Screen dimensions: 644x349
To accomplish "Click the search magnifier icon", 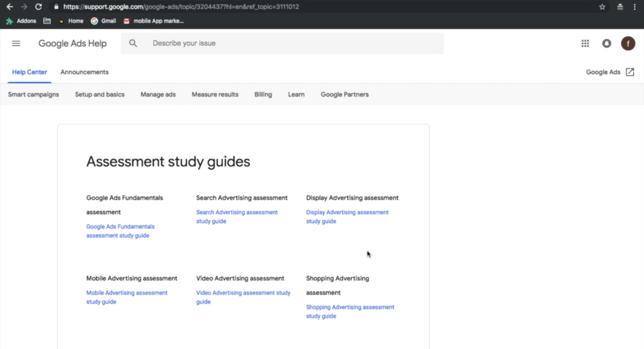I will click(133, 43).
